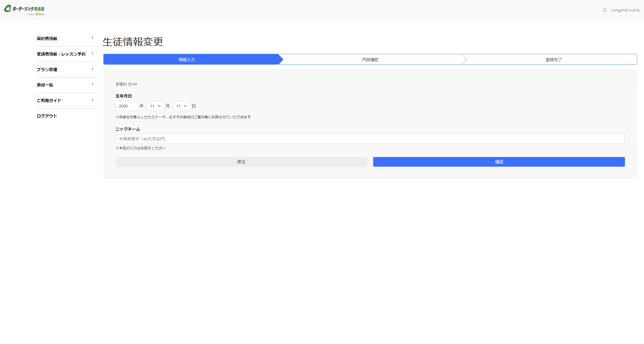This screenshot has height=344, width=644.
Task: Open the 契約者情報 menu item
Action: click(x=47, y=39)
